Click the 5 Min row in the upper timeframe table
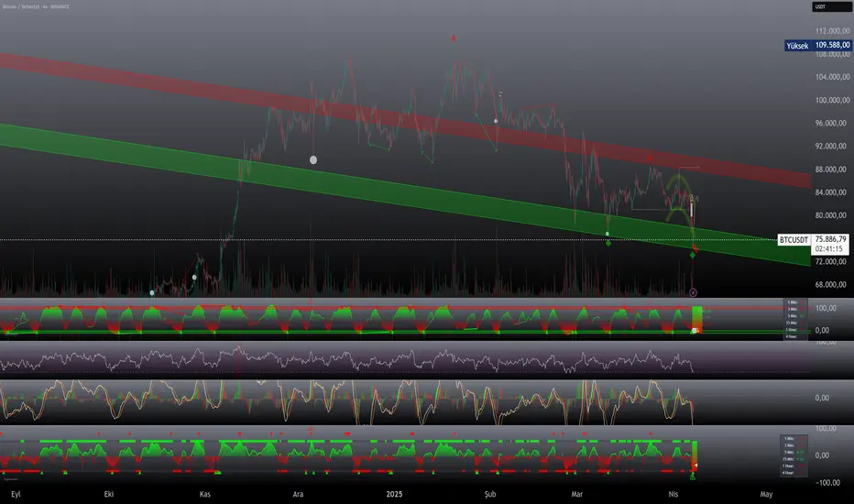Viewport: 854px width, 504px height. click(795, 316)
